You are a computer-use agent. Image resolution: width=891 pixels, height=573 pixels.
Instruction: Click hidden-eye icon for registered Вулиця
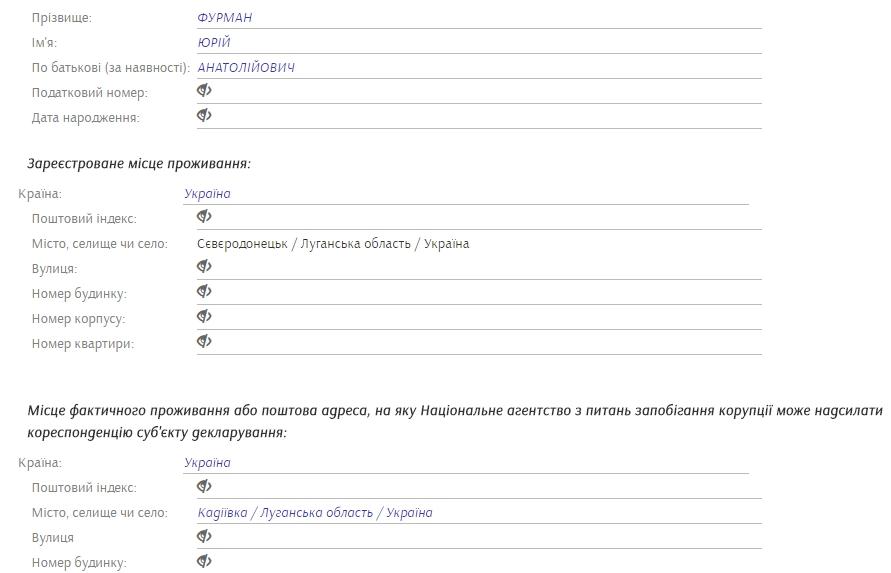(204, 267)
